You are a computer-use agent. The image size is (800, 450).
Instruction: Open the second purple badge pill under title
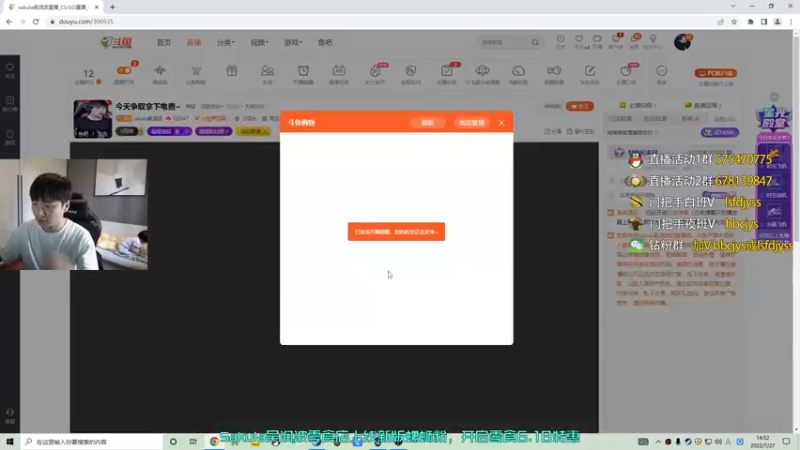click(213, 132)
